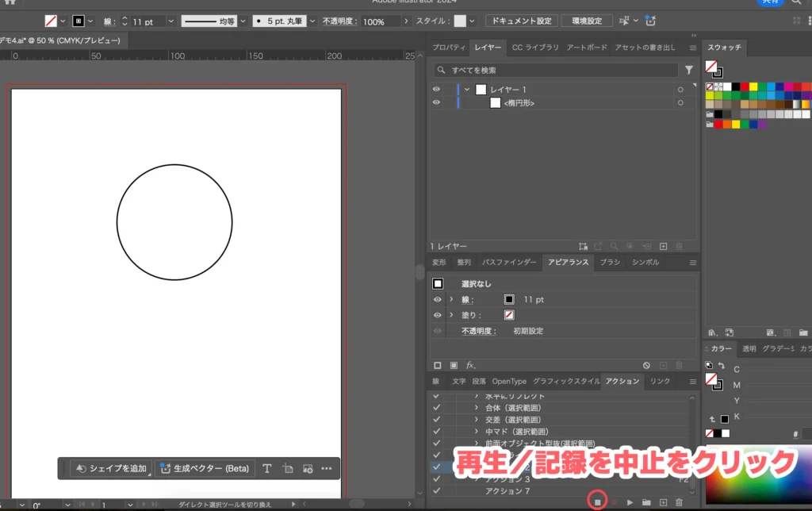812x511 pixels.
Task: Click the clear appearance icon
Action: (x=646, y=365)
